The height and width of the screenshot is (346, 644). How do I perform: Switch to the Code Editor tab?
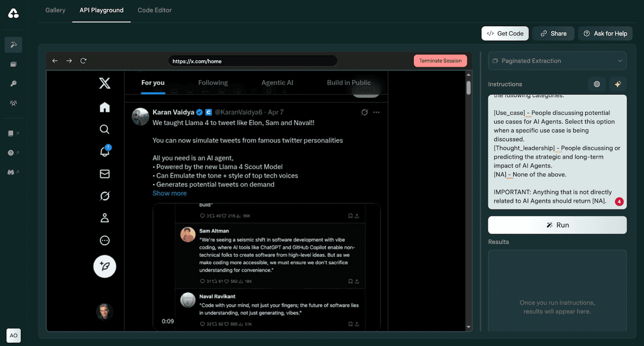[155, 10]
